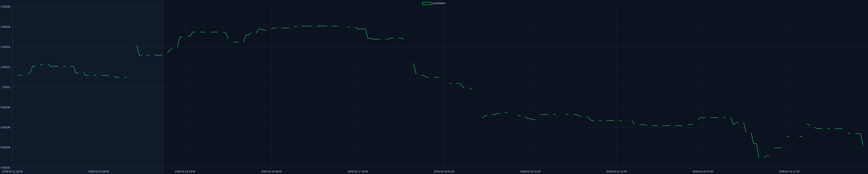Viewport: 868px width, 174px height.
Task: Click the 2026-02-16 05:00 time label
Action: (x=271, y=172)
